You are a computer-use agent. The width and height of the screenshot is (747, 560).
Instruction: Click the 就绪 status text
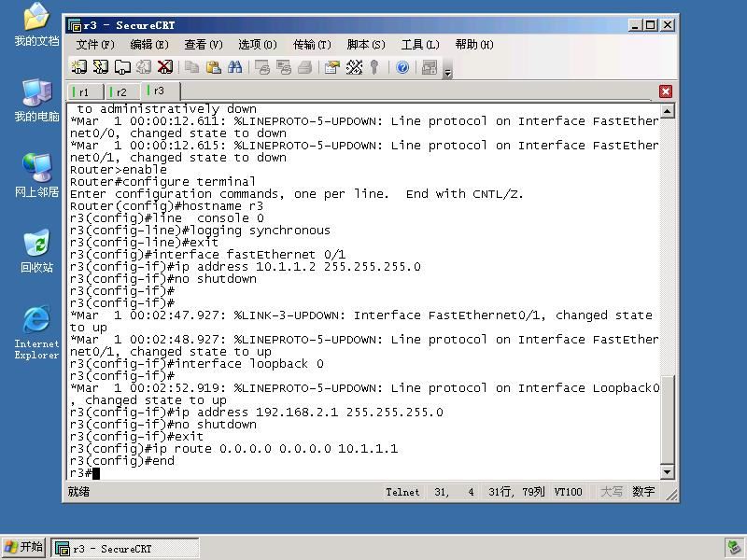(78, 492)
